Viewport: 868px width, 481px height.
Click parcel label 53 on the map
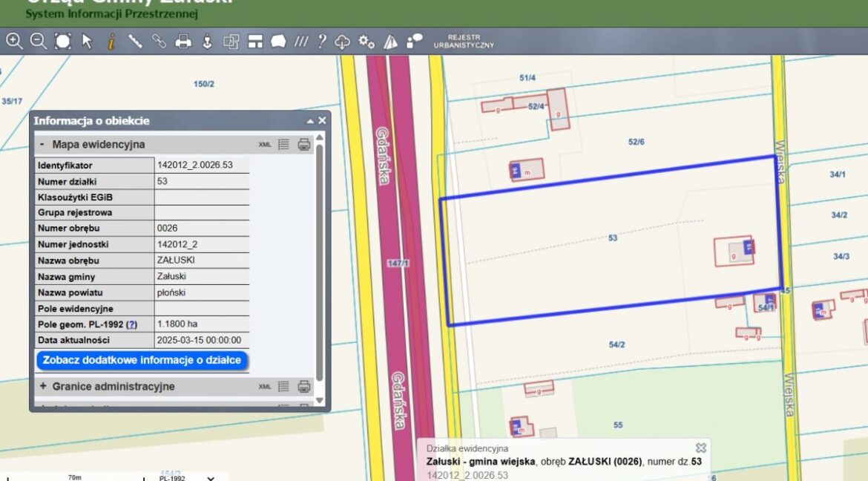tap(613, 238)
